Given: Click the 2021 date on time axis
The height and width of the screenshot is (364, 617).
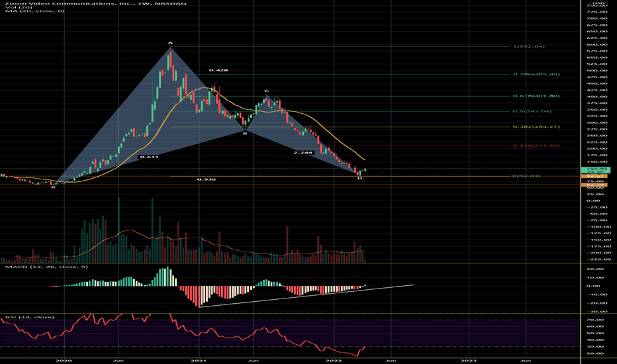Looking at the screenshot, I should (x=199, y=361).
